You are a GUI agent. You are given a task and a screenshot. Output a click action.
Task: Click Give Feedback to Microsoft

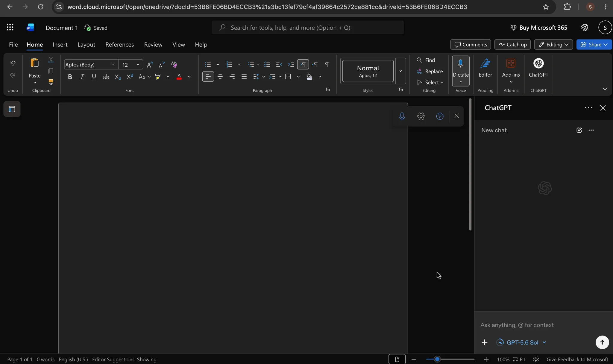pos(577,359)
